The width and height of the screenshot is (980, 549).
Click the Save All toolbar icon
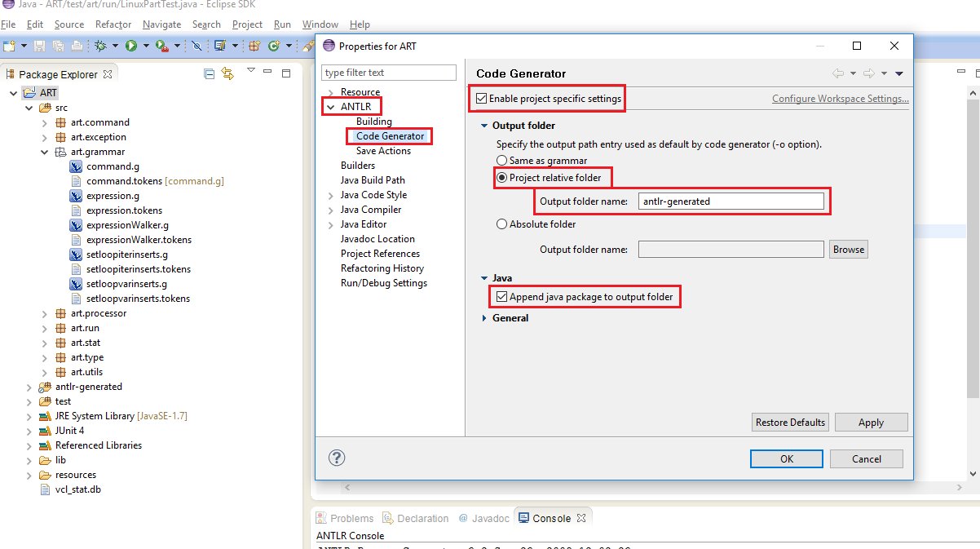pos(58,46)
